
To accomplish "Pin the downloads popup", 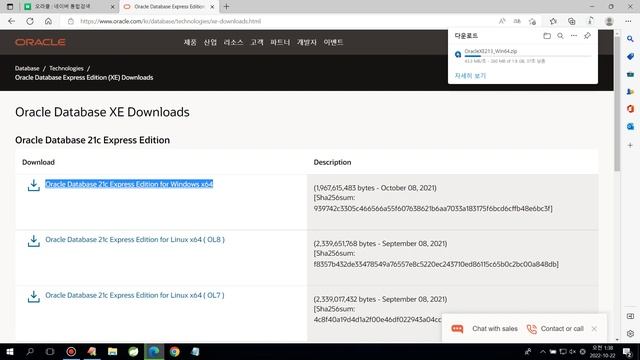I will [x=587, y=36].
